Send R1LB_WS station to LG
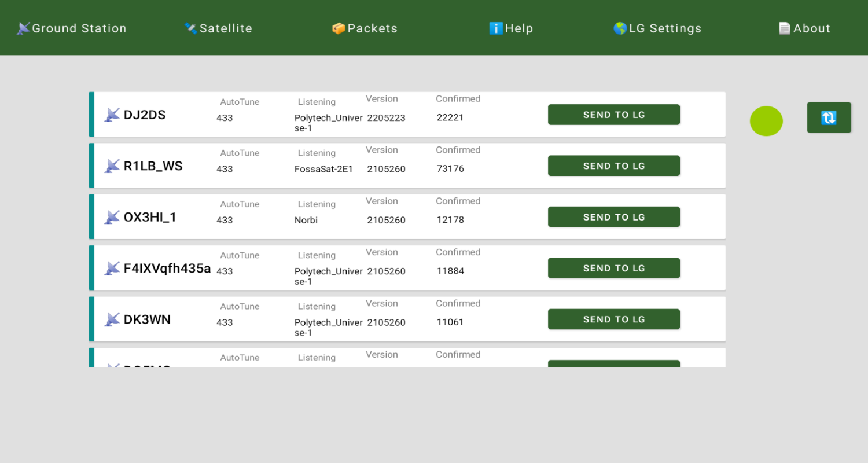The width and height of the screenshot is (868, 463). pos(614,166)
